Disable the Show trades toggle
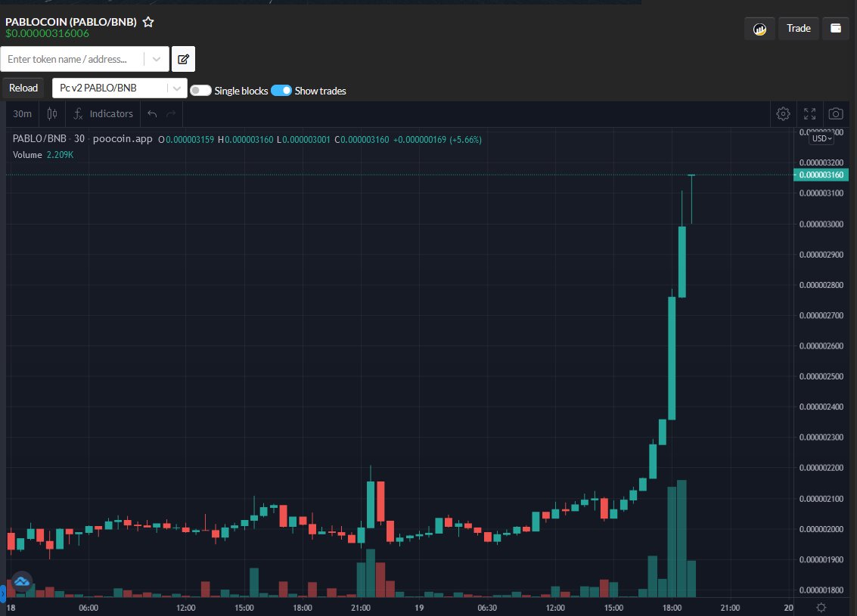The image size is (857, 616). pos(281,90)
